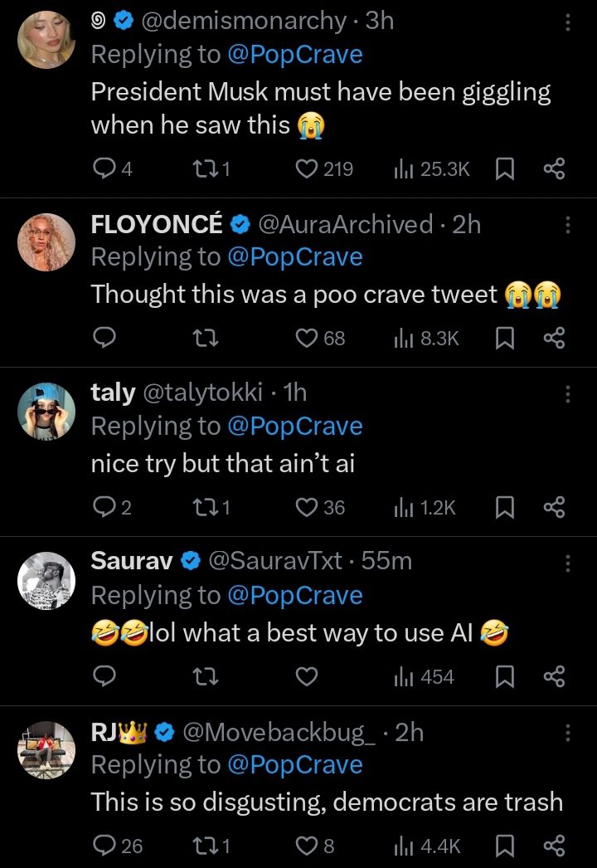Image resolution: width=597 pixels, height=868 pixels.
Task: Share taly's "that ain't ai" tweet
Action: [554, 508]
